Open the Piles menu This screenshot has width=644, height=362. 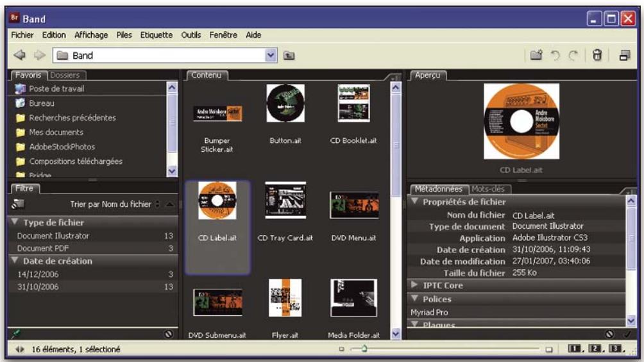coord(124,35)
